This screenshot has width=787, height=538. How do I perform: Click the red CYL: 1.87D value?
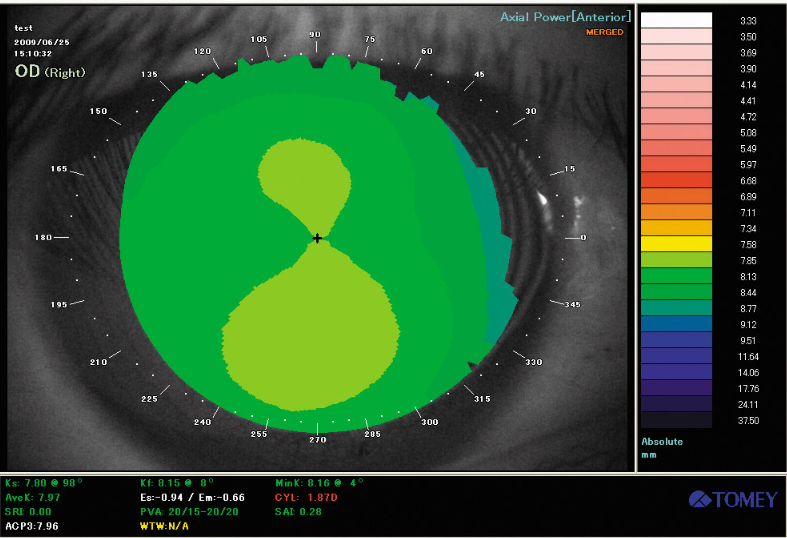308,496
